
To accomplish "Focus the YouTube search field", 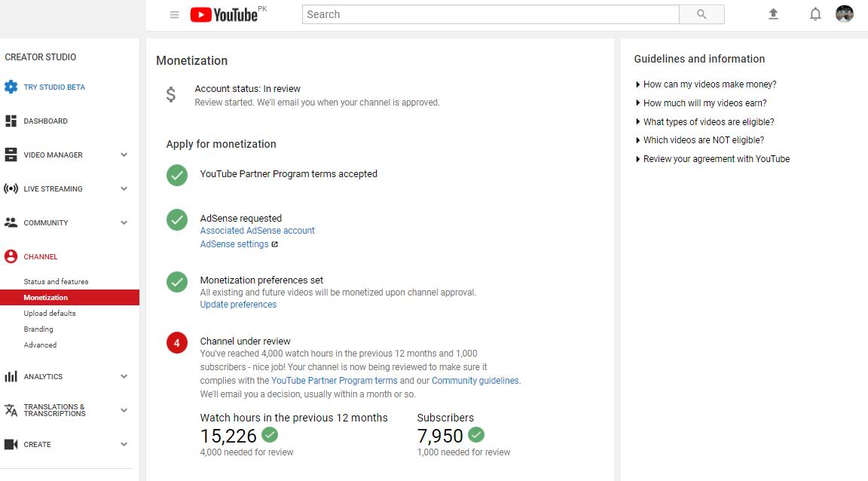I will [491, 14].
